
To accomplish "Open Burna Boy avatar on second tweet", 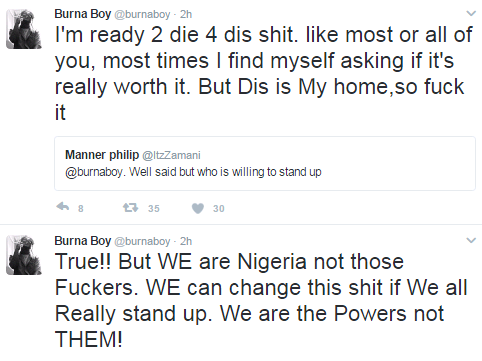I will click(x=24, y=255).
